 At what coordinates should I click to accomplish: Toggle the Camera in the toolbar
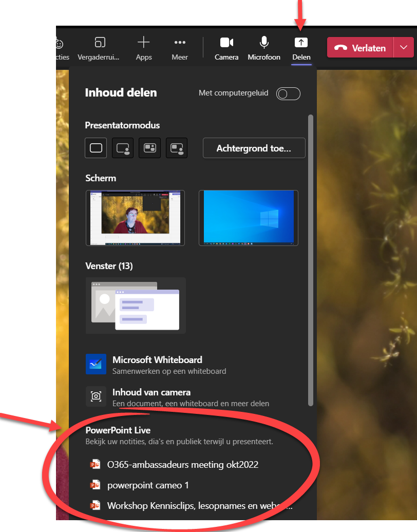click(x=226, y=48)
